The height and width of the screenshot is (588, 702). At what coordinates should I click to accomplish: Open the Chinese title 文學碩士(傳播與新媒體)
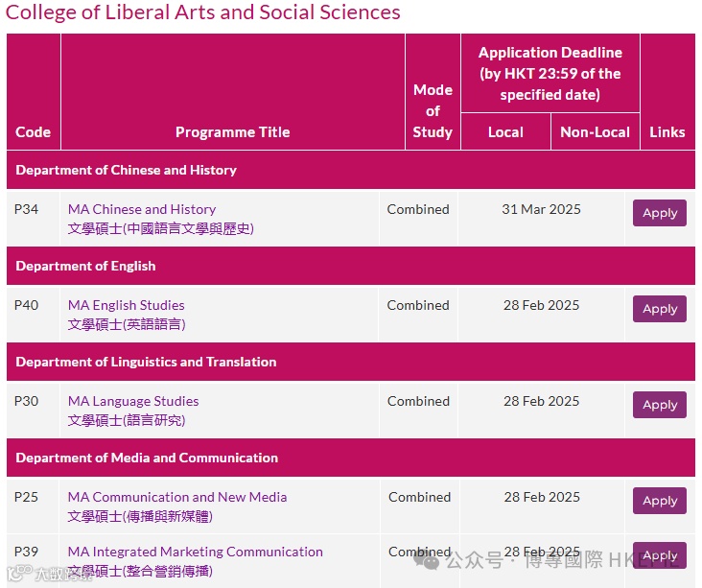140,516
